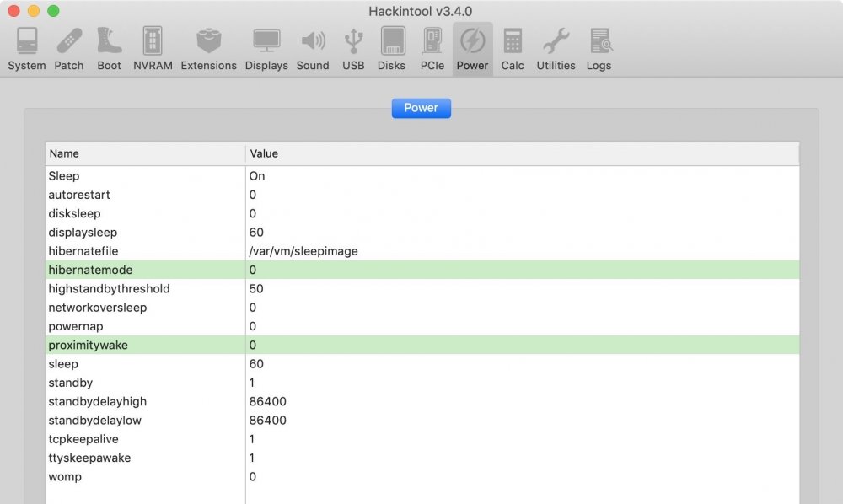Screen dimensions: 843x504
Task: Select the highlighted hibernatemode row
Action: pyautogui.click(x=422, y=270)
